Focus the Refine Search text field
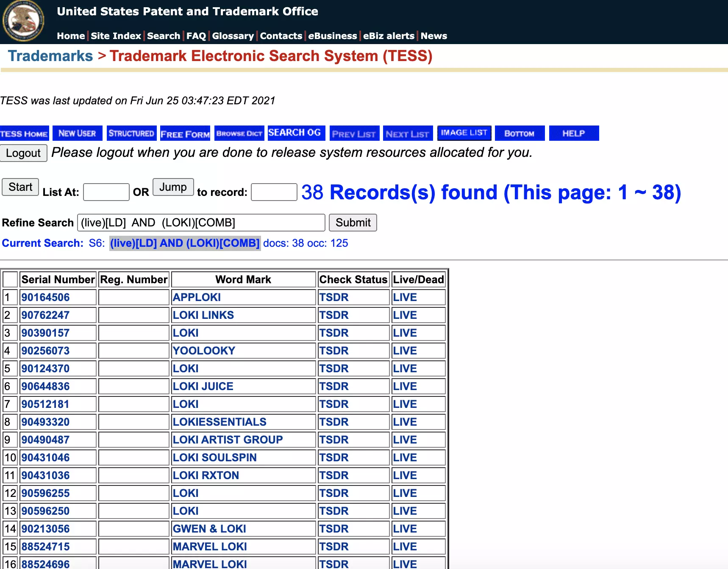The image size is (728, 569). coord(201,223)
